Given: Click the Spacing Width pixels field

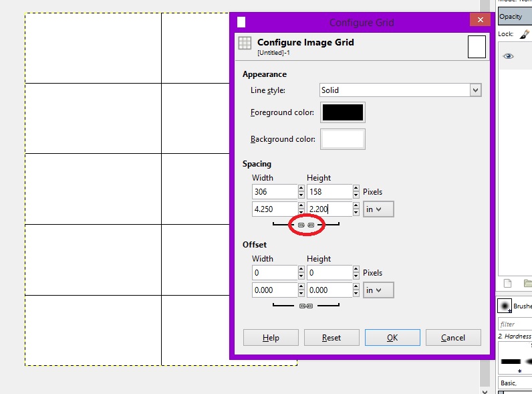Looking at the screenshot, I should tap(275, 191).
